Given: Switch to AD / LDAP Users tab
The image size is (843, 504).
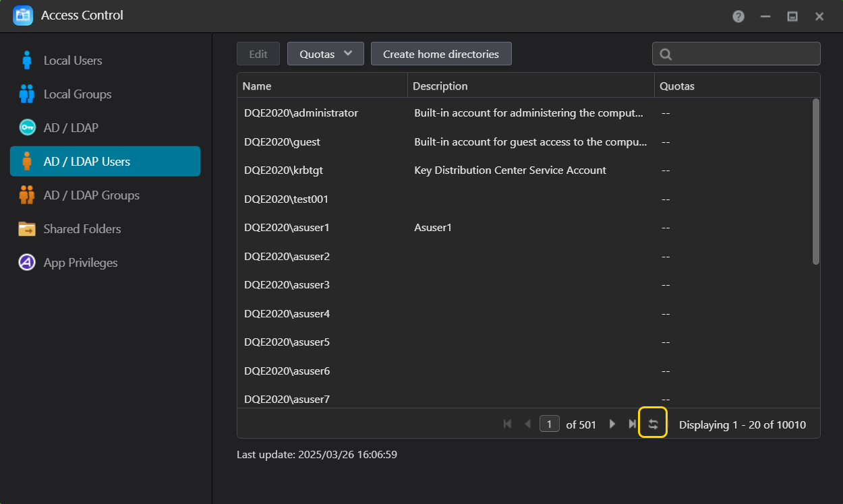Looking at the screenshot, I should [105, 162].
